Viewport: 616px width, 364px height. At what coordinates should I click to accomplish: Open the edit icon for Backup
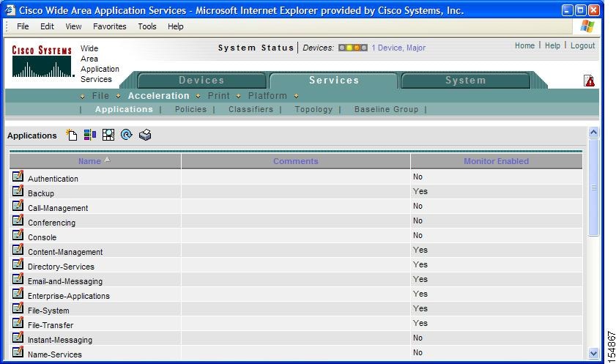tap(18, 191)
